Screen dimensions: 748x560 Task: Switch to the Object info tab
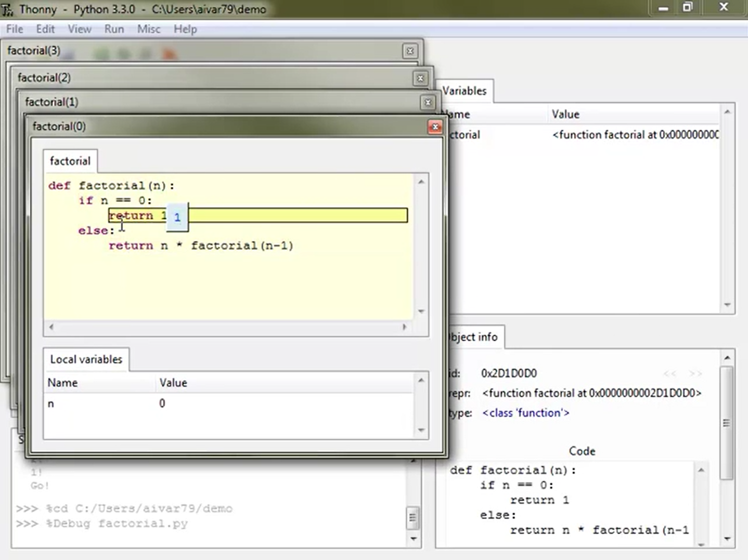(x=472, y=337)
